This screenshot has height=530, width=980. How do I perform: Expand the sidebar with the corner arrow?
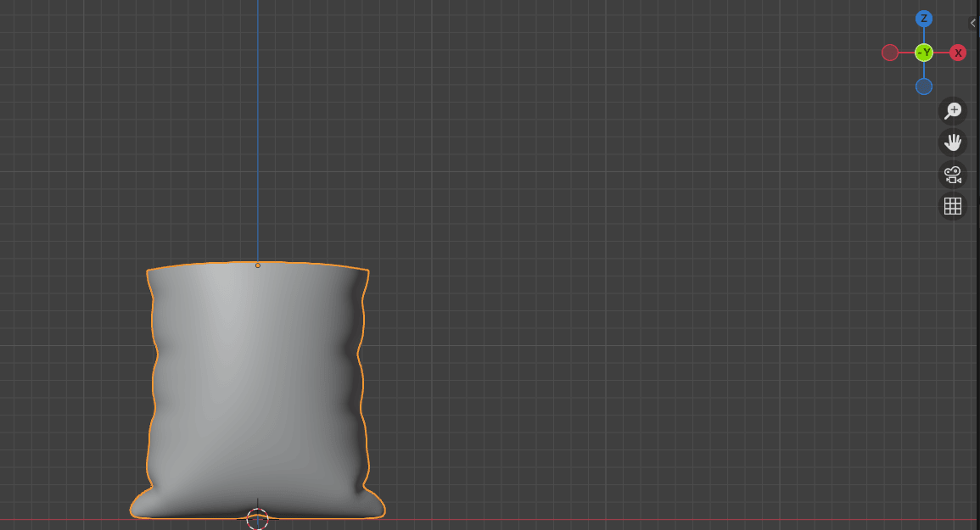tap(973, 23)
